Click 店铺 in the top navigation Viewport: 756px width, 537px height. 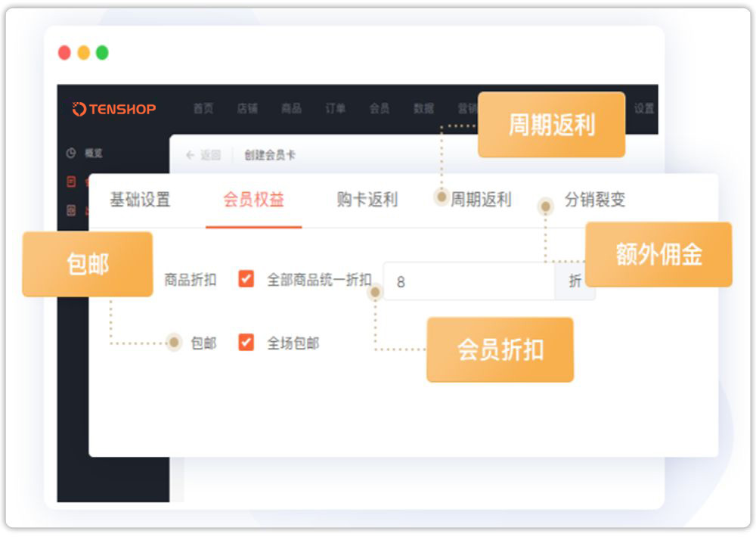(247, 109)
